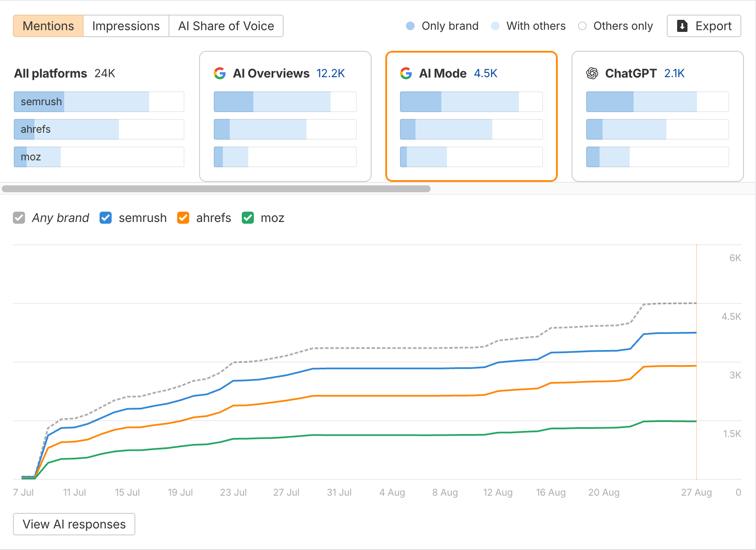The image size is (756, 550).
Task: Toggle the moz legend checkbox
Action: 247,218
